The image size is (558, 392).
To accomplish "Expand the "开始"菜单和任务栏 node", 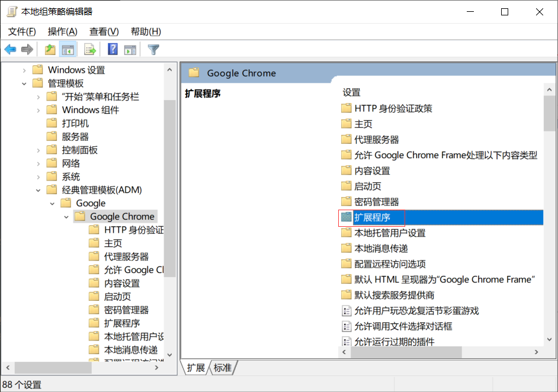I will pos(39,97).
